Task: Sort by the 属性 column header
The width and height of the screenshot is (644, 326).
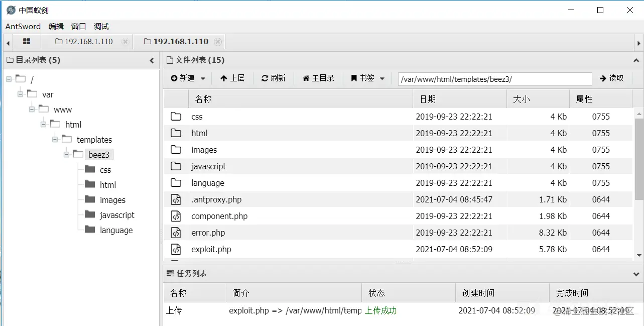Action: [x=601, y=99]
